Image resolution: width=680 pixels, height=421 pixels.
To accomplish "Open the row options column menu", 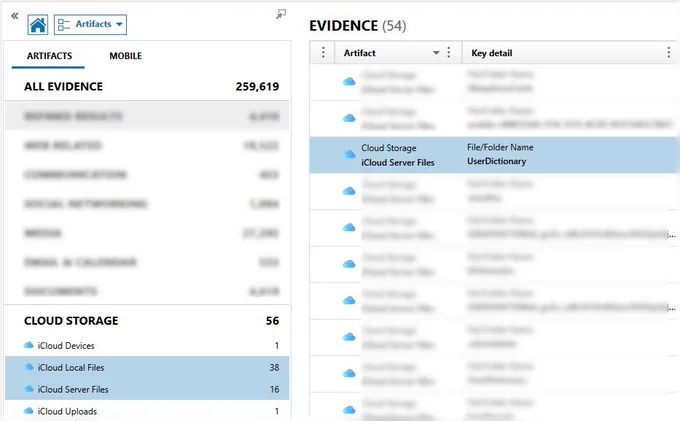I will (x=323, y=52).
